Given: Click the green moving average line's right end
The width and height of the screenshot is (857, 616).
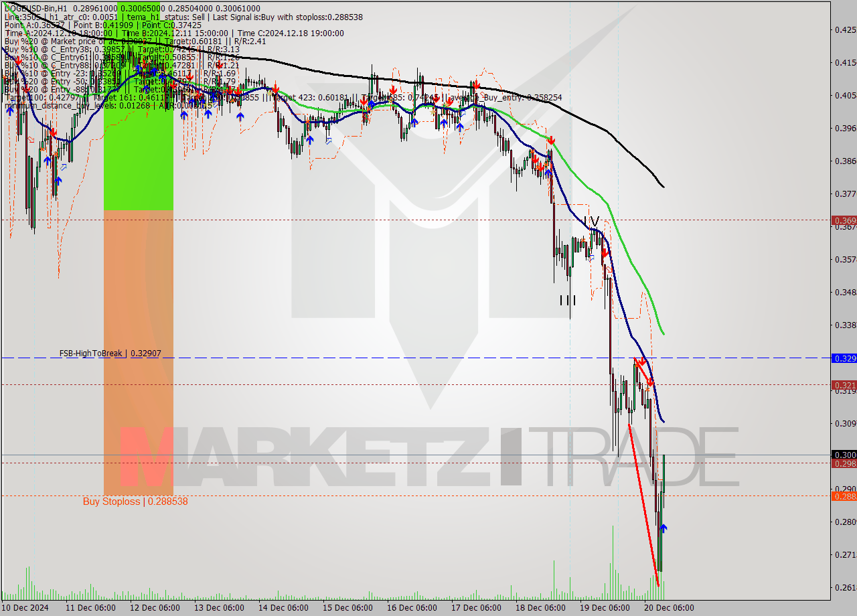Looking at the screenshot, I should click(662, 332).
